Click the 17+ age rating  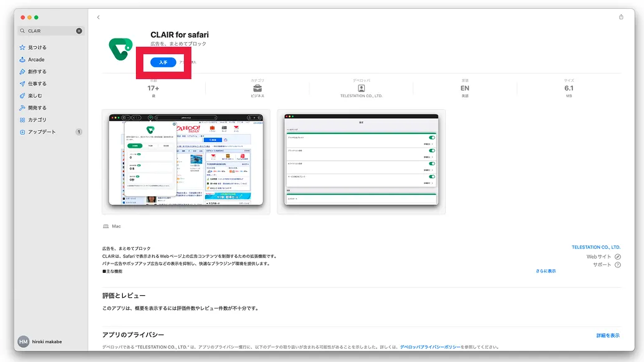153,88
